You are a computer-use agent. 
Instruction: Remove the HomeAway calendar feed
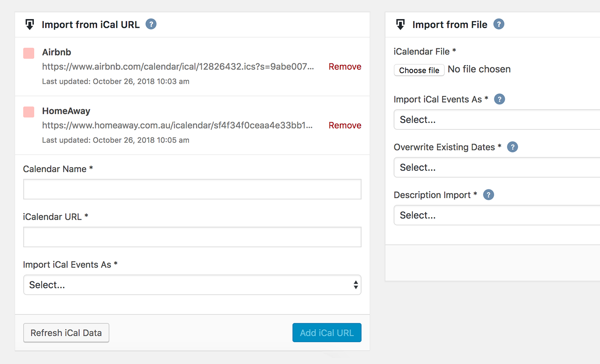[x=345, y=125]
